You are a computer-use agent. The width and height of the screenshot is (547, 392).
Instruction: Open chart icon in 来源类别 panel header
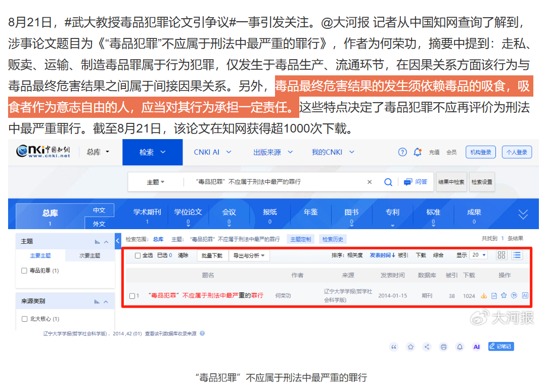click(97, 301)
